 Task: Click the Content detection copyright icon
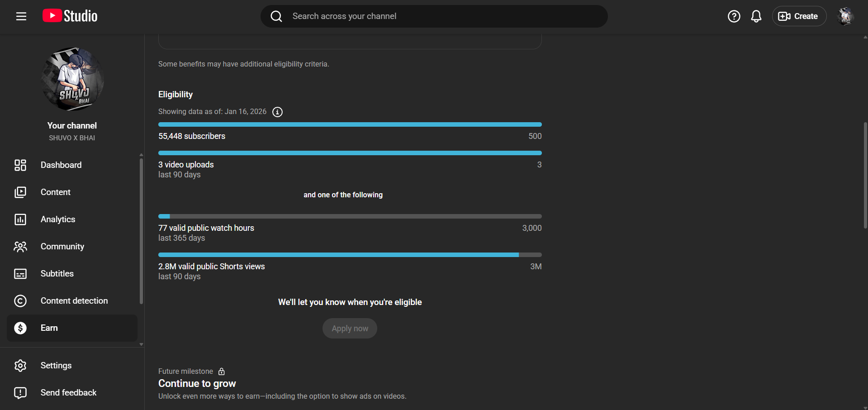tap(20, 301)
